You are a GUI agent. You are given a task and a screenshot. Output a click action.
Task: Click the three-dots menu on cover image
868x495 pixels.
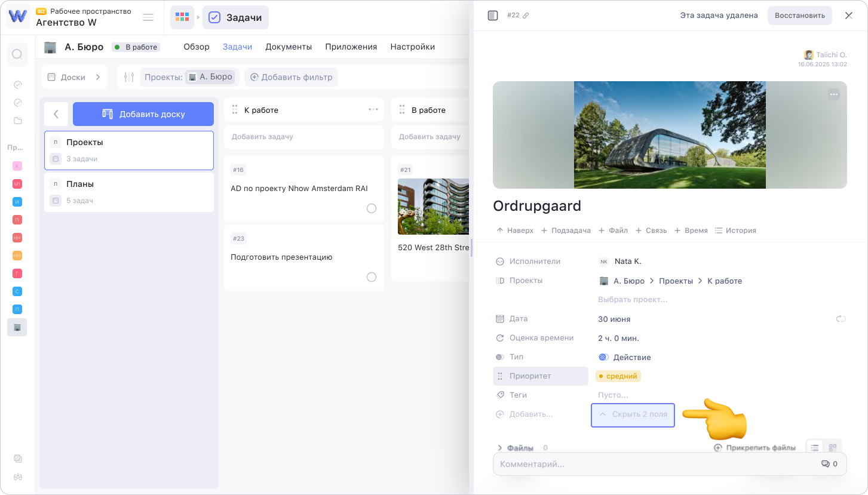click(834, 94)
